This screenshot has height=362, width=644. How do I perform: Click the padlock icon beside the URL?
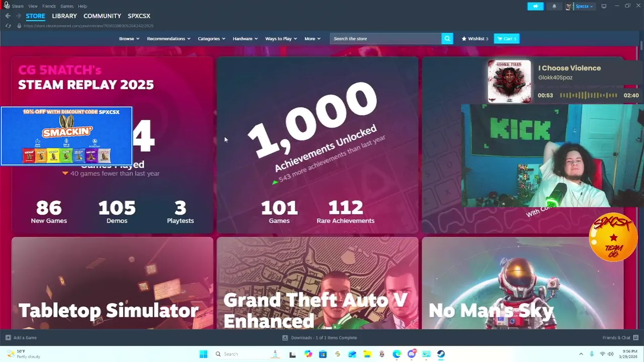19,26
